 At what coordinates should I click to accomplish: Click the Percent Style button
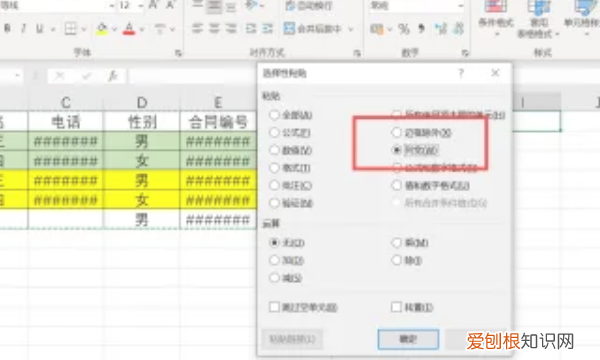tap(403, 29)
